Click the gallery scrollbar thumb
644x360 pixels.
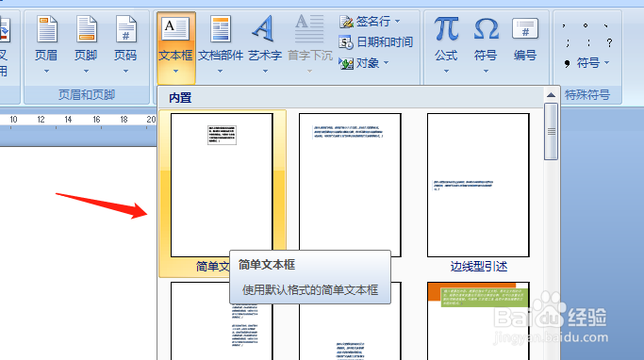[551, 131]
